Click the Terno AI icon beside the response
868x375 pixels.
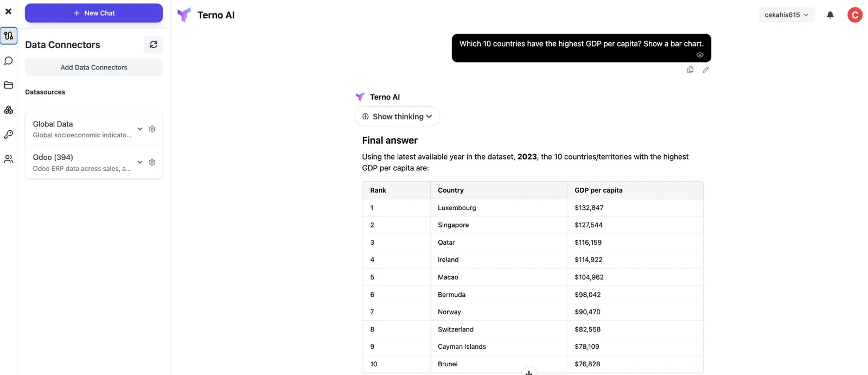[360, 97]
